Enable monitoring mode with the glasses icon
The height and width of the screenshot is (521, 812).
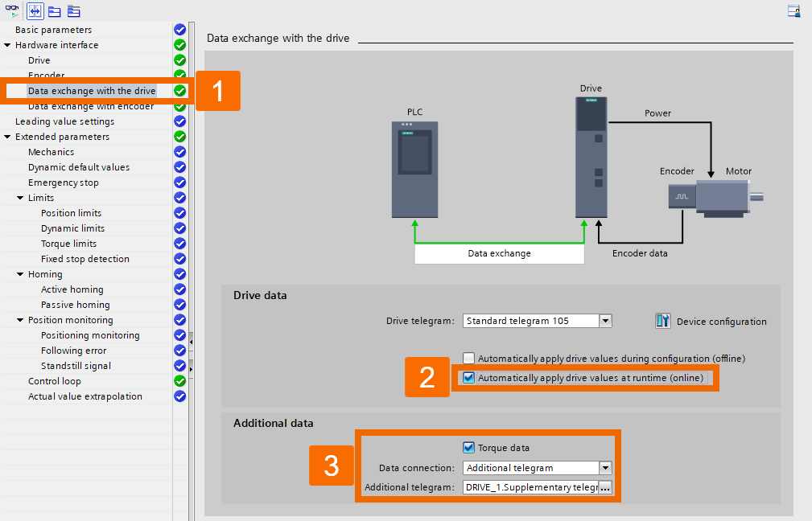[x=12, y=11]
